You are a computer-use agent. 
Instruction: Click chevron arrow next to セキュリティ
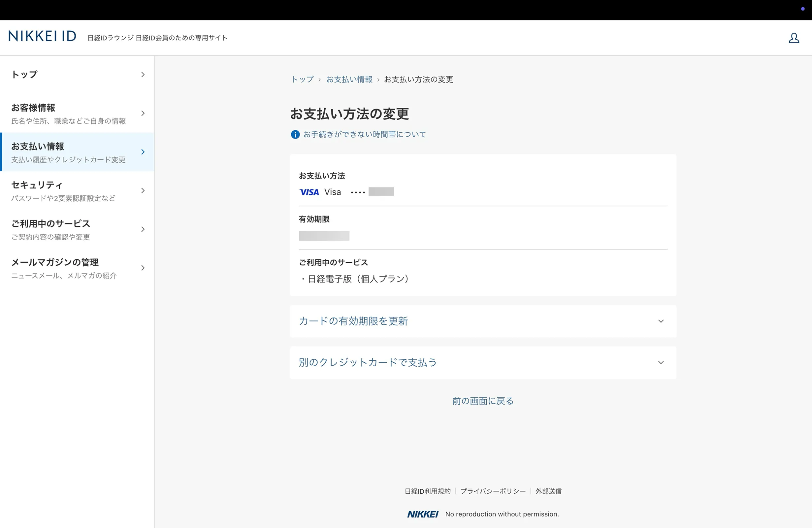(143, 190)
